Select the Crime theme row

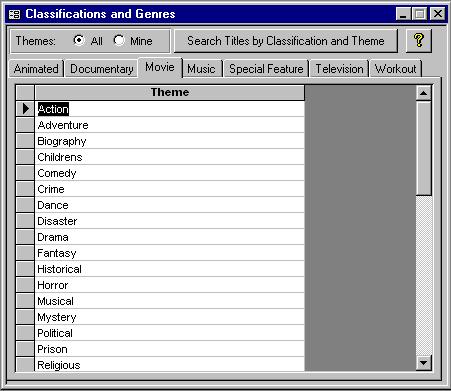[170, 189]
